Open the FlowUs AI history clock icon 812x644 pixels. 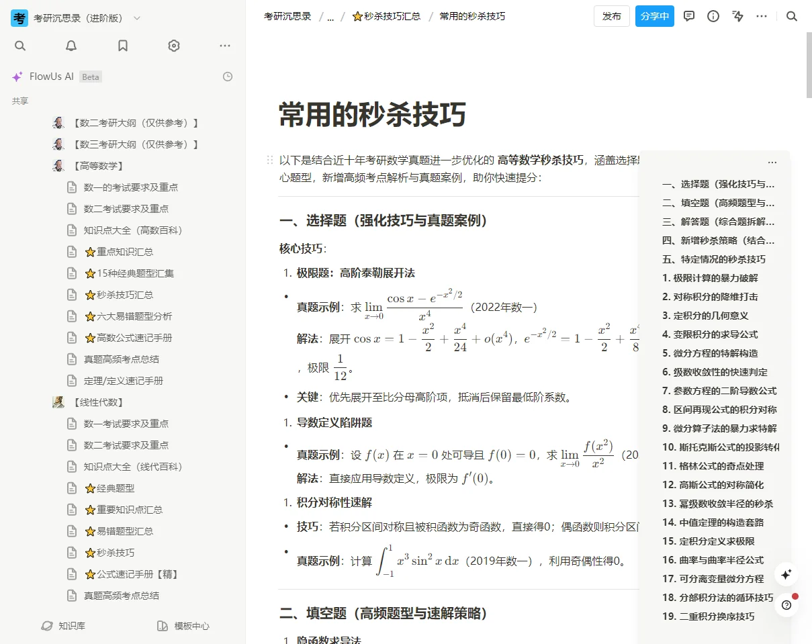(x=228, y=77)
